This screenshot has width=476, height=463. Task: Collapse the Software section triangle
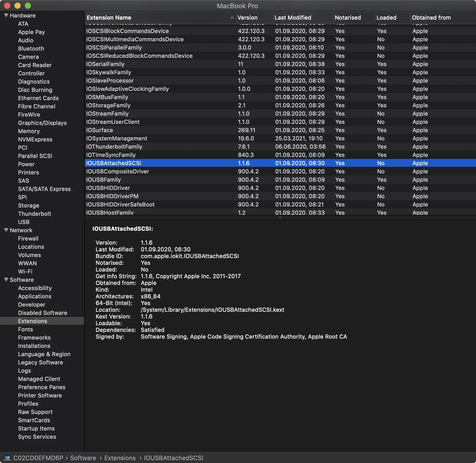pos(6,280)
